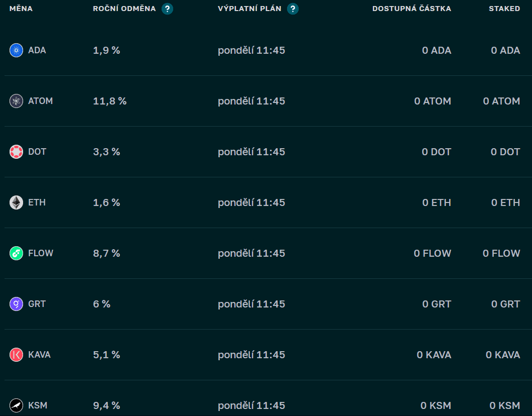Select the ATOM staking row label
The image size is (532, 416).
(40, 101)
